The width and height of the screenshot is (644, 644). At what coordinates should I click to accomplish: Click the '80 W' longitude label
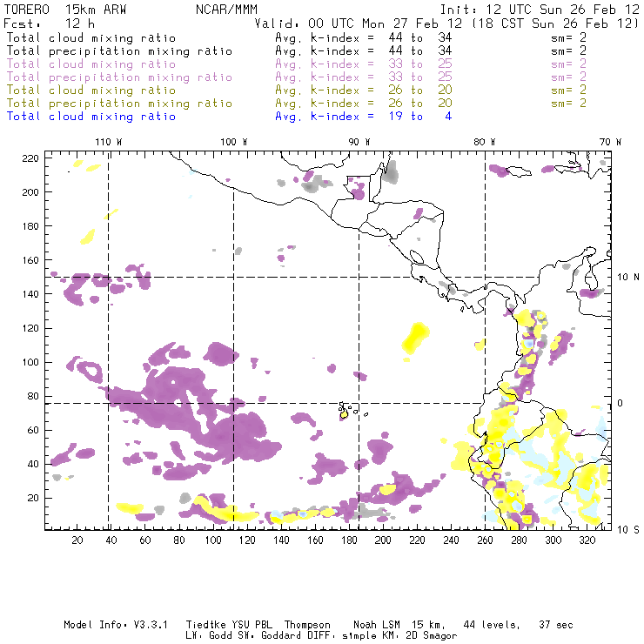point(484,142)
